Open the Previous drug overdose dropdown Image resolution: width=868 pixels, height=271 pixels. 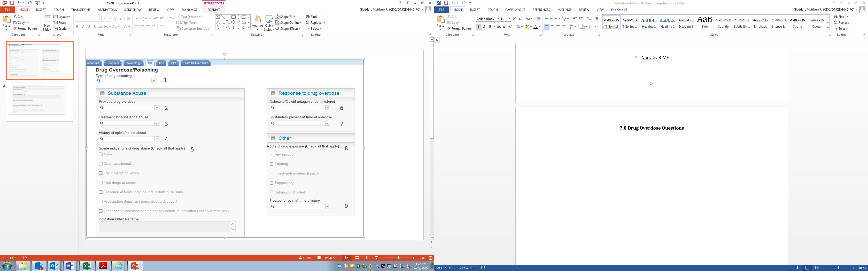[157, 108]
